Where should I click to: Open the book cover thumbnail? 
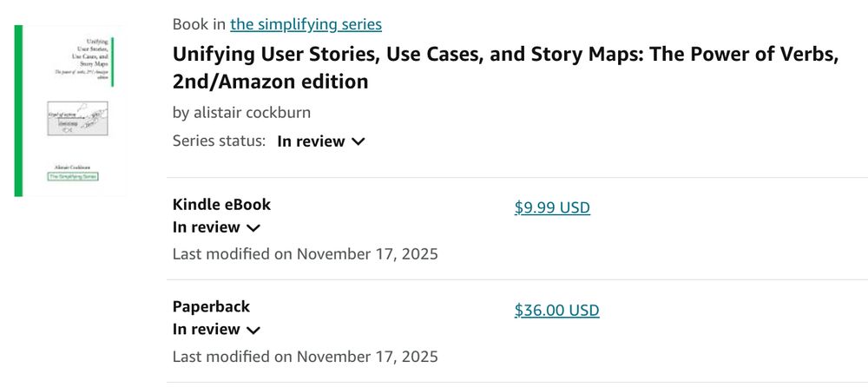click(x=69, y=110)
